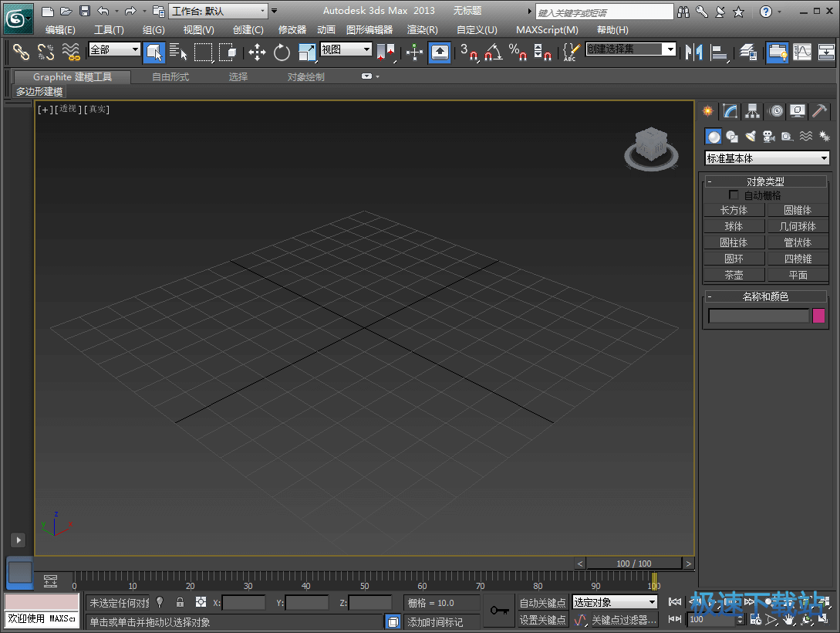Toggle Spinner Snap
The height and width of the screenshot is (633, 840).
[x=543, y=52]
